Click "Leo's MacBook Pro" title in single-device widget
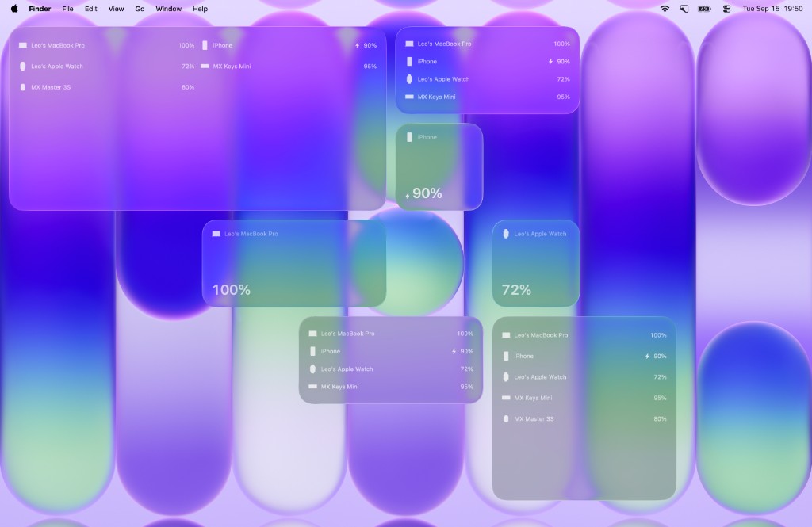 point(251,234)
